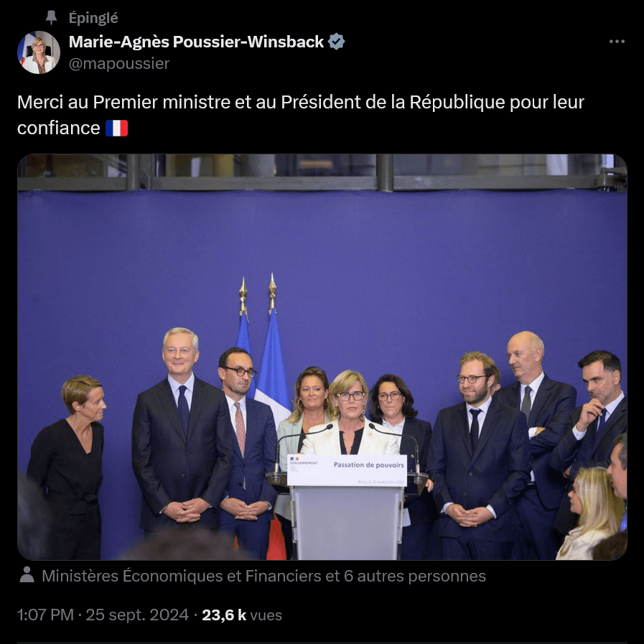The width and height of the screenshot is (644, 644).
Task: Click the "25 sept. 2024" date
Action: (x=137, y=615)
